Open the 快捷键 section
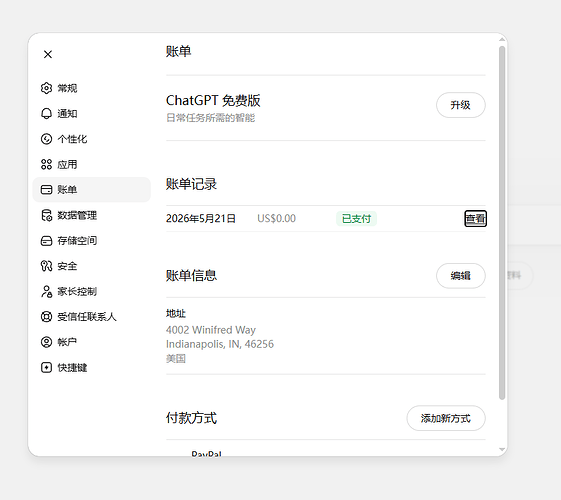 click(x=91, y=368)
